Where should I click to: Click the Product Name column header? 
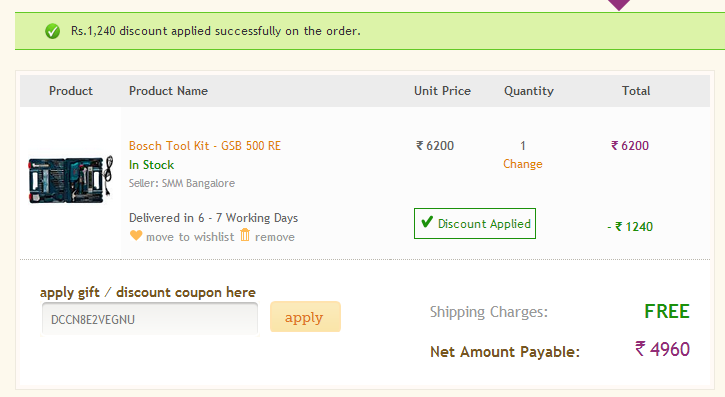click(x=168, y=91)
